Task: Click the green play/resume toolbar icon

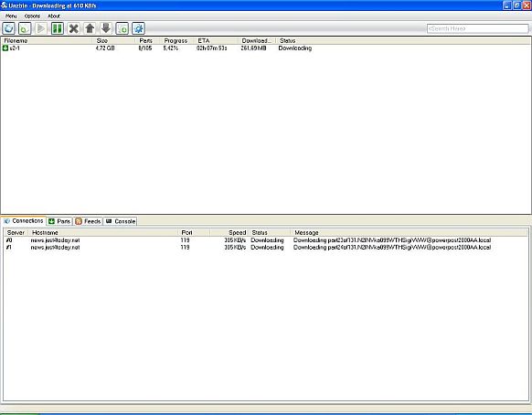Action: coord(41,28)
